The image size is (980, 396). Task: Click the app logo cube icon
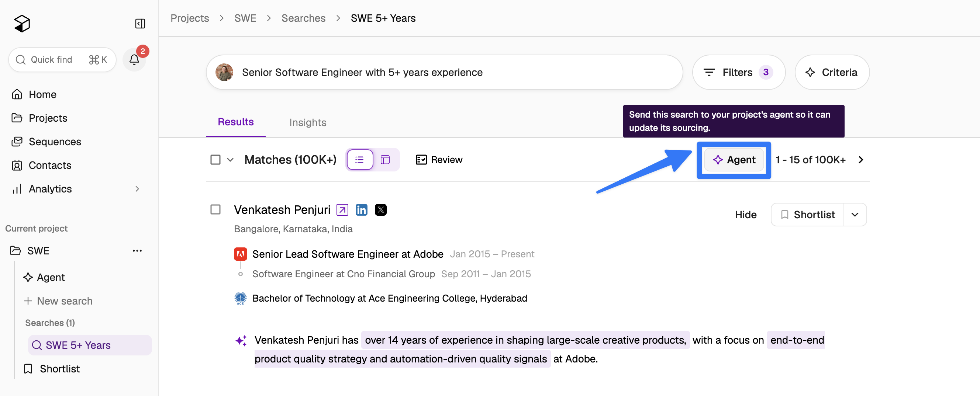(22, 24)
